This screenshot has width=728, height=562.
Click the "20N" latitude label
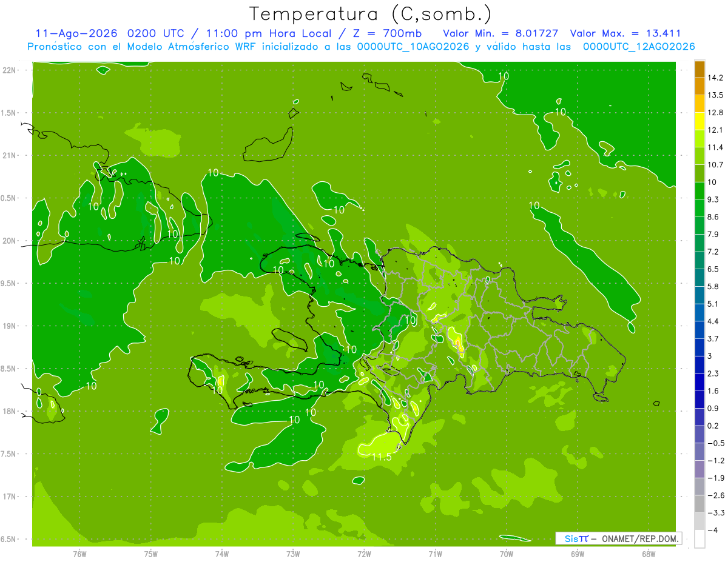point(10,241)
